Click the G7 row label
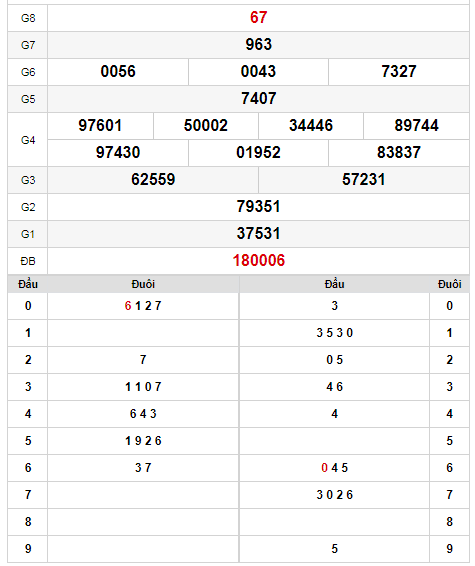This screenshot has width=475, height=566. point(28,45)
